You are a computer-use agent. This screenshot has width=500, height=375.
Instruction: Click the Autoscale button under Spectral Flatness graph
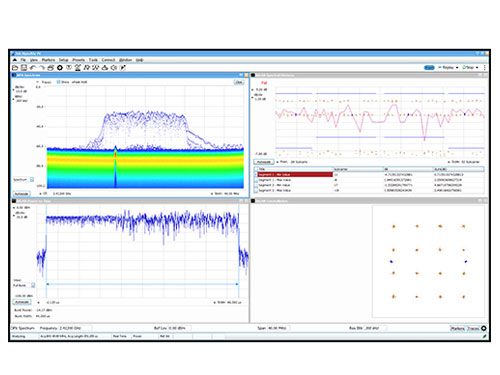[264, 162]
